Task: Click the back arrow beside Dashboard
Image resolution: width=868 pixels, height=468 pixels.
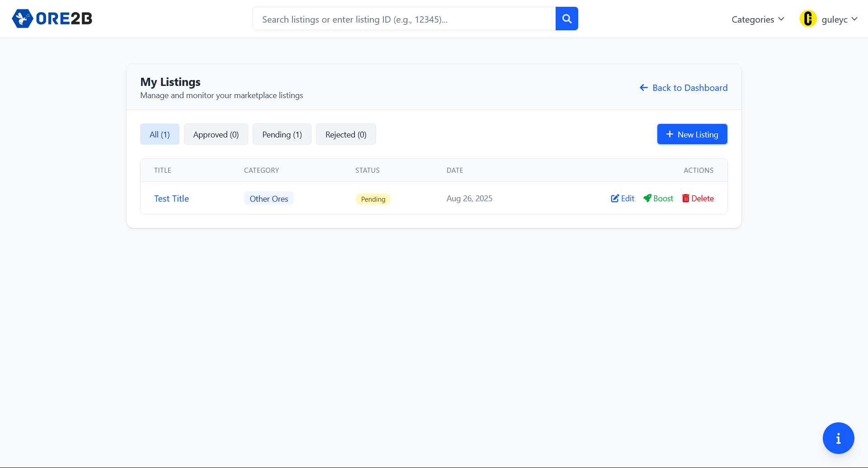Action: (x=644, y=88)
